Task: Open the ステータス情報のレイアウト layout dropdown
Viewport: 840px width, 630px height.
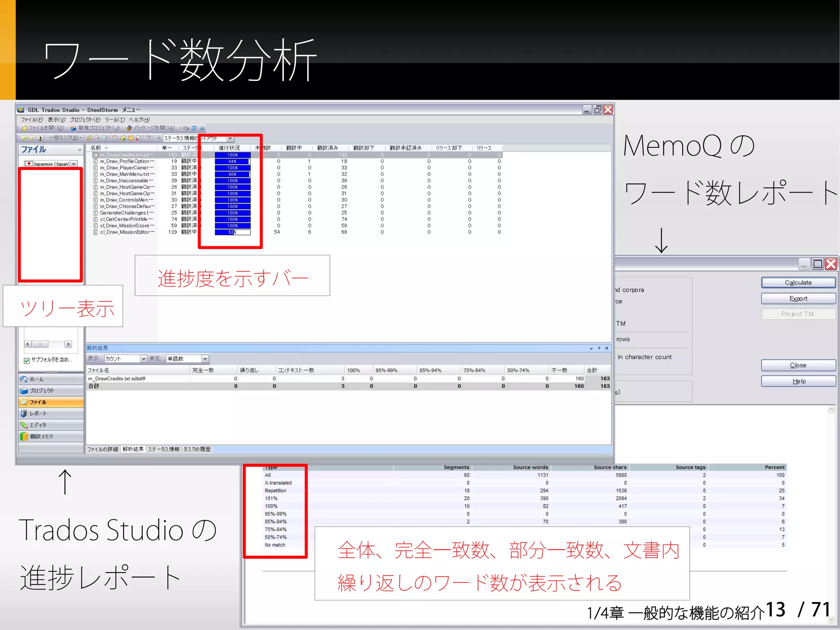Action: click(230, 138)
